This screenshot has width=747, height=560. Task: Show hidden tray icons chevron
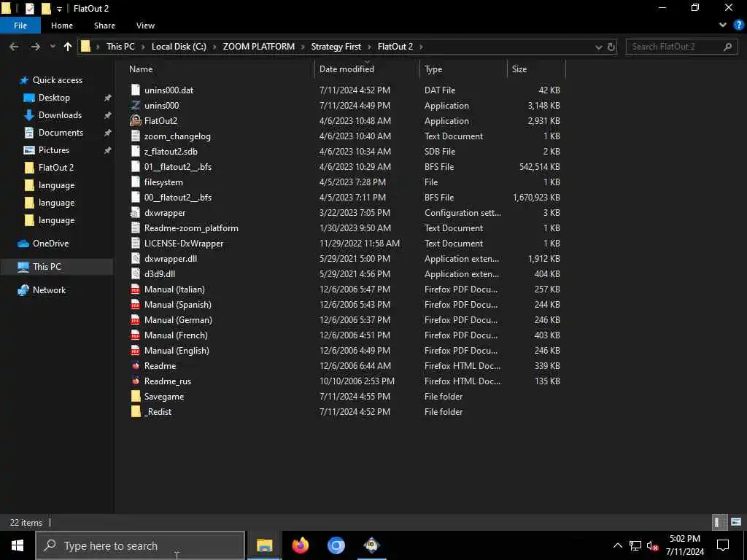[x=617, y=545]
